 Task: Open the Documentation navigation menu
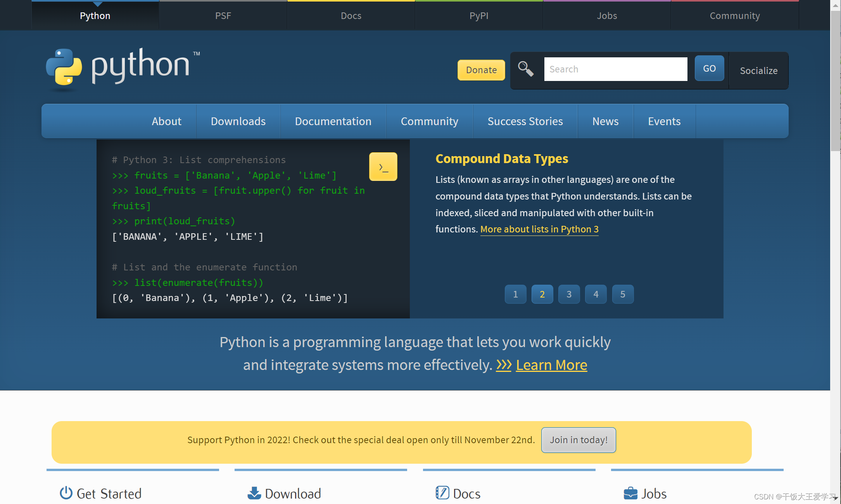(333, 121)
